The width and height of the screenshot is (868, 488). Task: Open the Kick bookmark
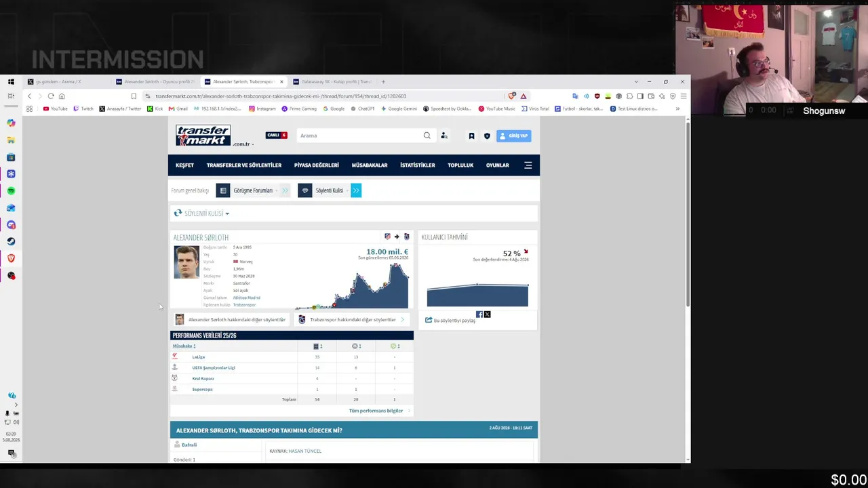click(x=155, y=108)
